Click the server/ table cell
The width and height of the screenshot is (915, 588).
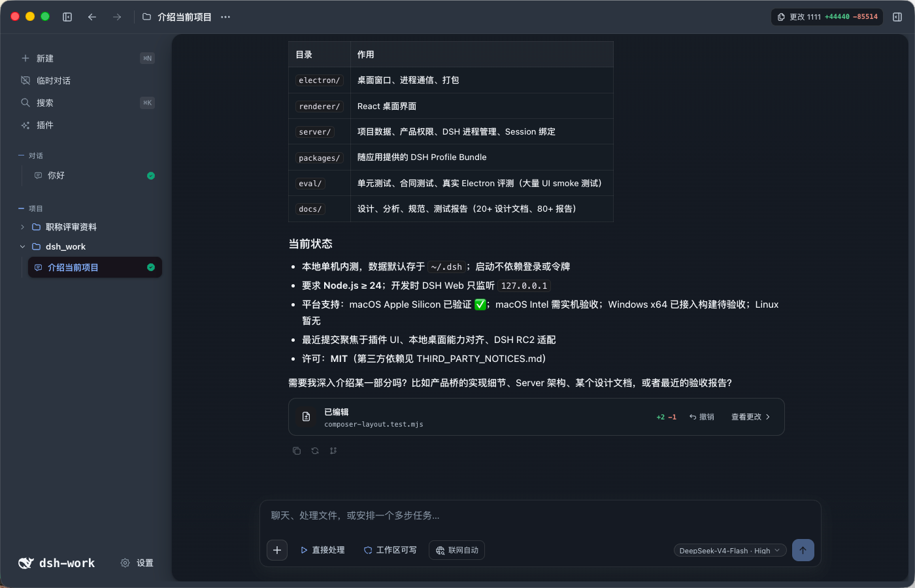point(320,132)
